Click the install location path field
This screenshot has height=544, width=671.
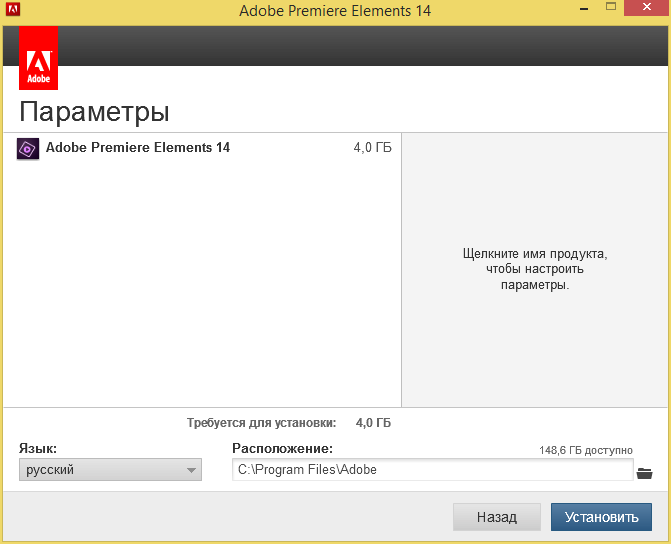coord(433,470)
